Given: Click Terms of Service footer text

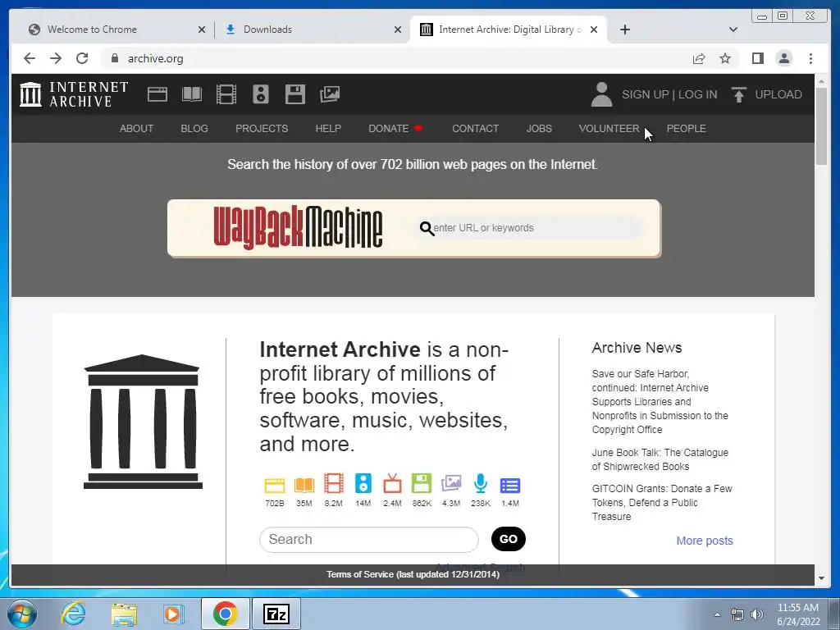Looking at the screenshot, I should [x=413, y=574].
